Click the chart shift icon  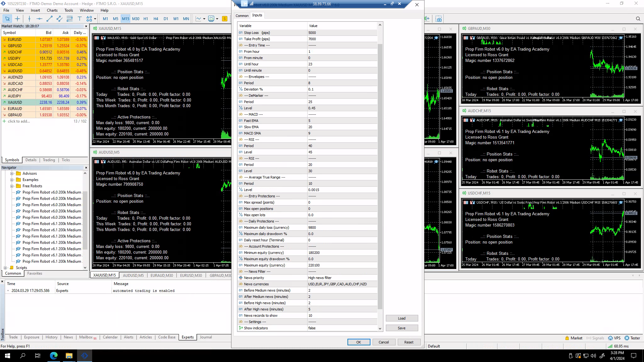click(x=427, y=19)
